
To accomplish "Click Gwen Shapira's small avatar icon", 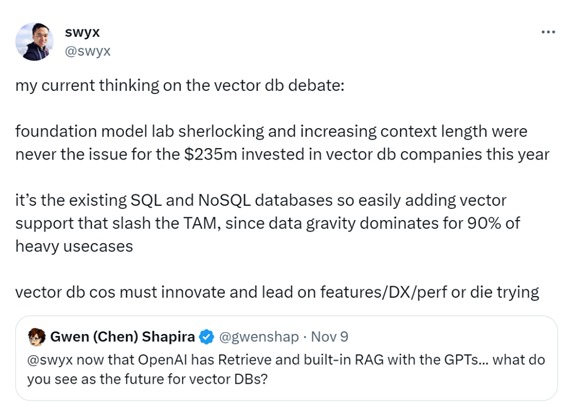I will (37, 337).
